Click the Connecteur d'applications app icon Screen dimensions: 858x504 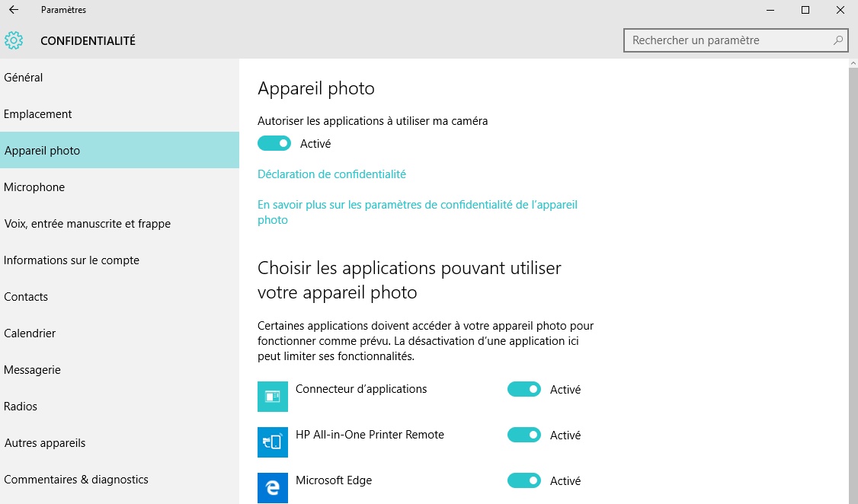tap(273, 396)
